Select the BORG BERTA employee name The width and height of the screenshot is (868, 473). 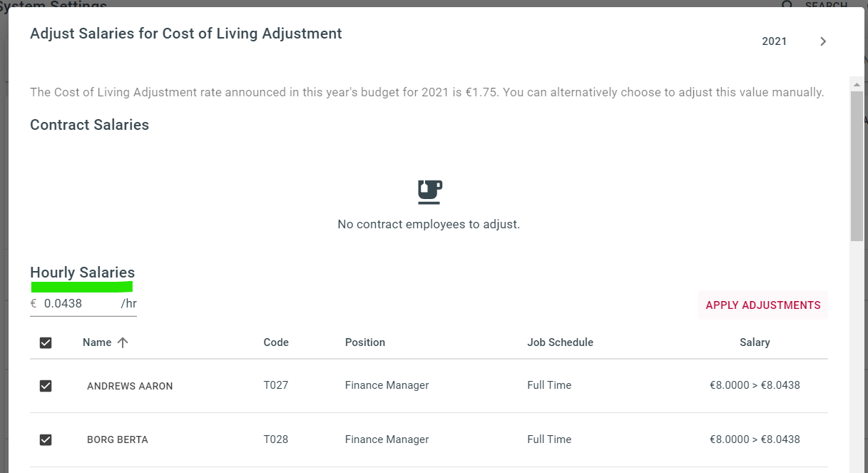coord(118,439)
